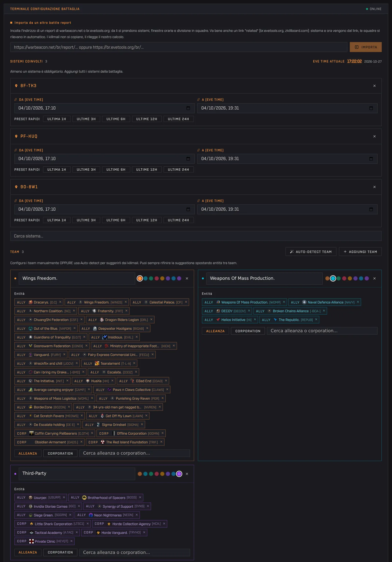Focus the Cerca sistema search field
The height and width of the screenshot is (562, 392).
pyautogui.click(x=196, y=236)
